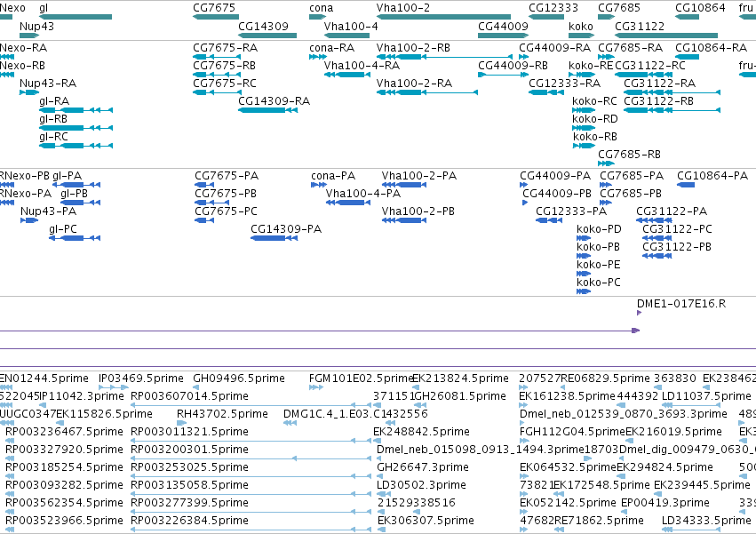The width and height of the screenshot is (756, 534).
Task: Select the EK248842.5prime EST label
Action: pyautogui.click(x=421, y=432)
